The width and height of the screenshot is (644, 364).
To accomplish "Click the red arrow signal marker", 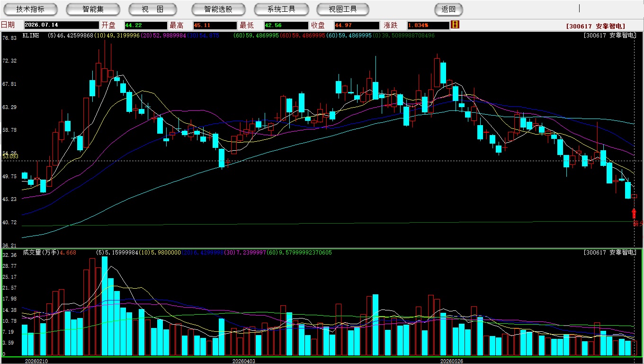I will click(x=634, y=214).
